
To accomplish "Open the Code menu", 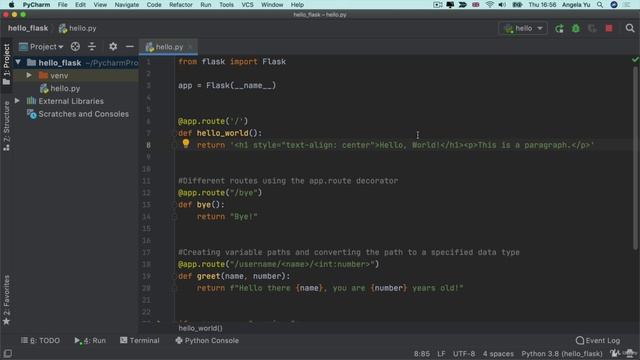I will click(x=154, y=5).
